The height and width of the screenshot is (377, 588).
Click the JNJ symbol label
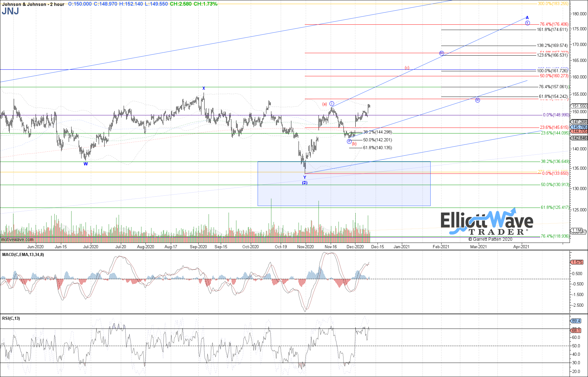(10, 12)
